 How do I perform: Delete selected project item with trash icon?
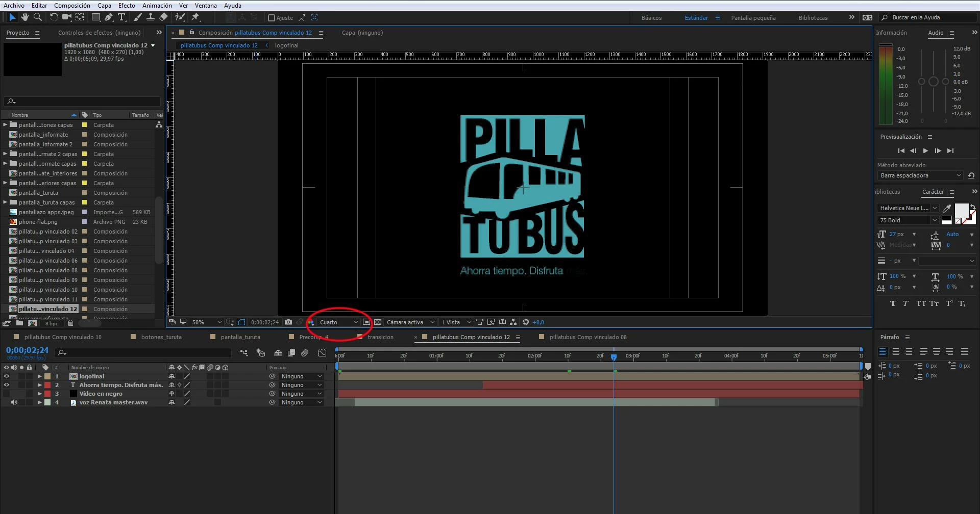(71, 323)
